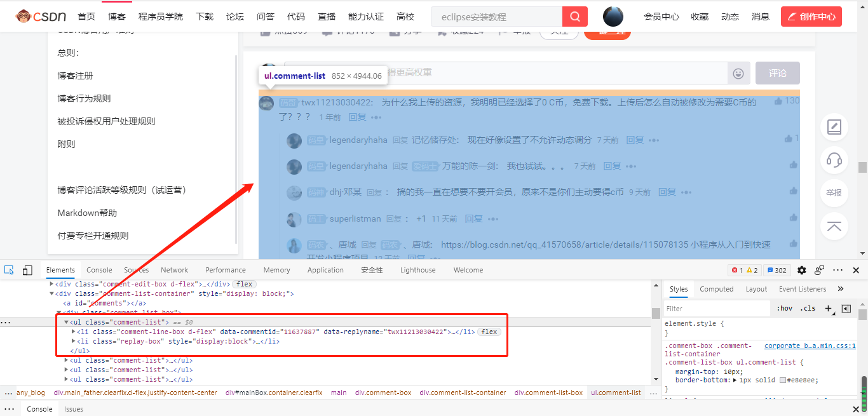Go to 博客 in the top navigation
Image resolution: width=868 pixels, height=416 pixels.
[117, 17]
